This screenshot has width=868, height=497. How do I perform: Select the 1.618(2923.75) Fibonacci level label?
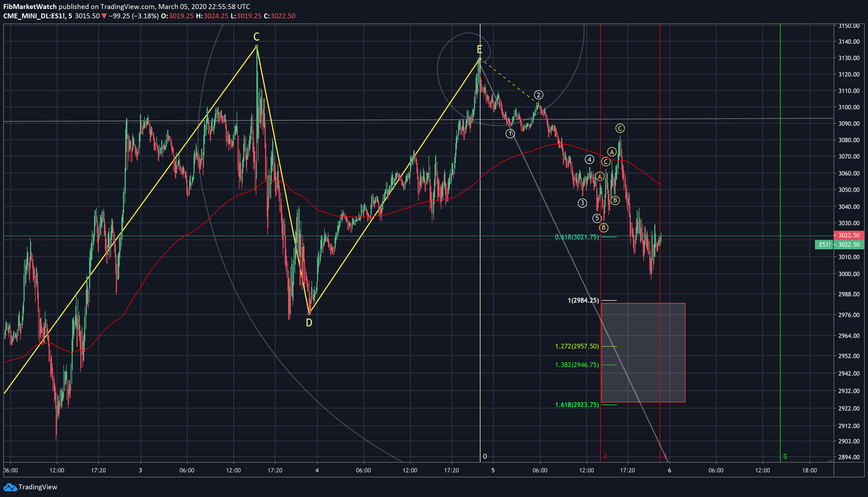coord(577,405)
